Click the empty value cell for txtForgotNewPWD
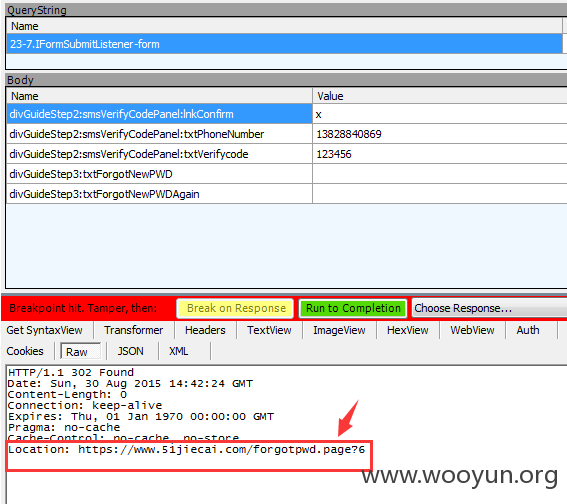567x504 pixels. (440, 174)
